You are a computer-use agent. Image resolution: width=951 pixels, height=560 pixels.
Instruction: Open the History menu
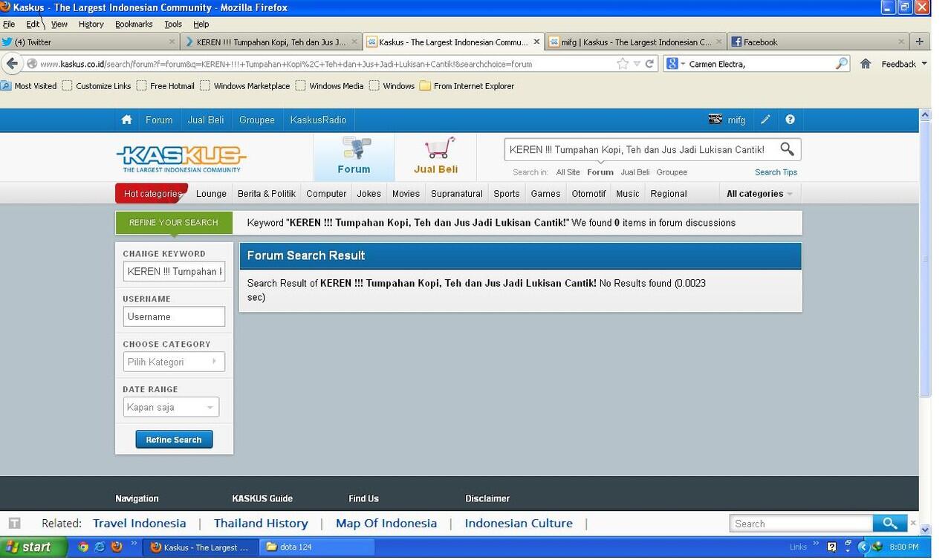[91, 25]
